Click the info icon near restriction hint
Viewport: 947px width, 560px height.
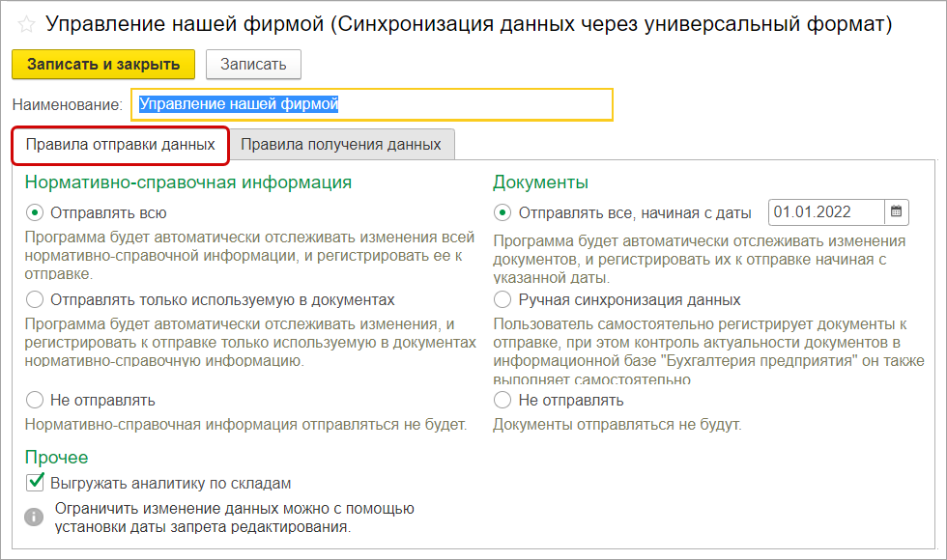(35, 517)
